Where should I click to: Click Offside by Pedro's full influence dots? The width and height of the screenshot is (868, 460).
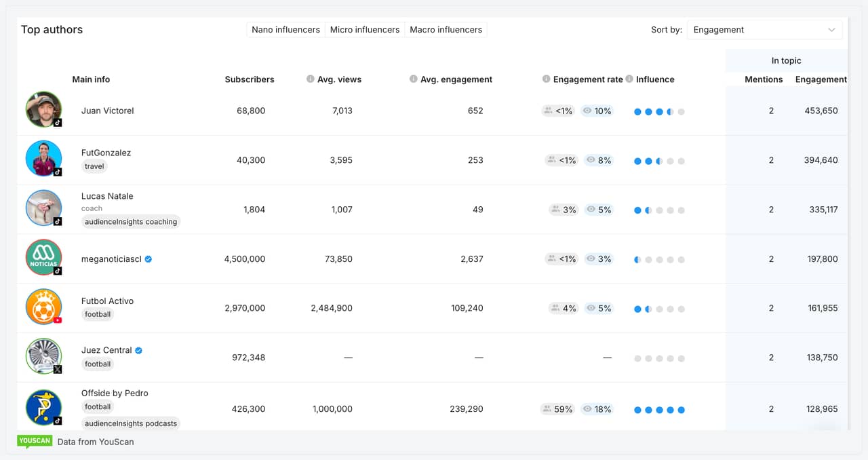[x=659, y=410]
